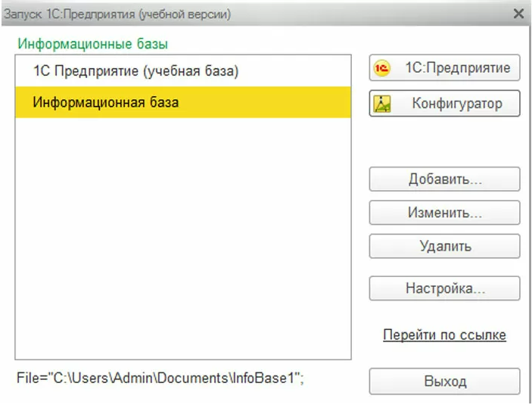Click the Configurator icon on the Конфигуратор button
The width and height of the screenshot is (532, 405).
click(382, 104)
